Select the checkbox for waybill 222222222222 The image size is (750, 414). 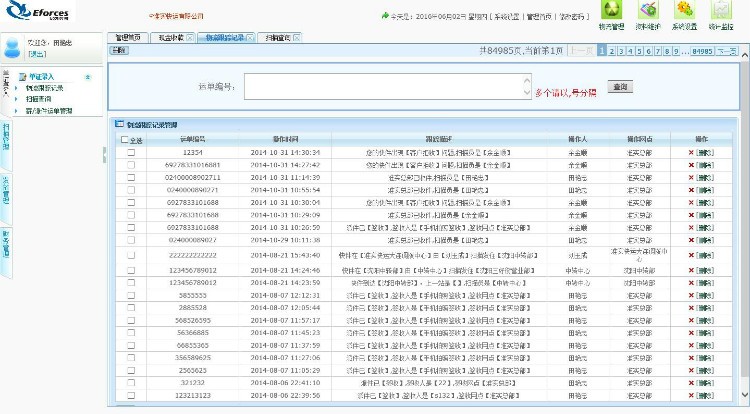130,256
